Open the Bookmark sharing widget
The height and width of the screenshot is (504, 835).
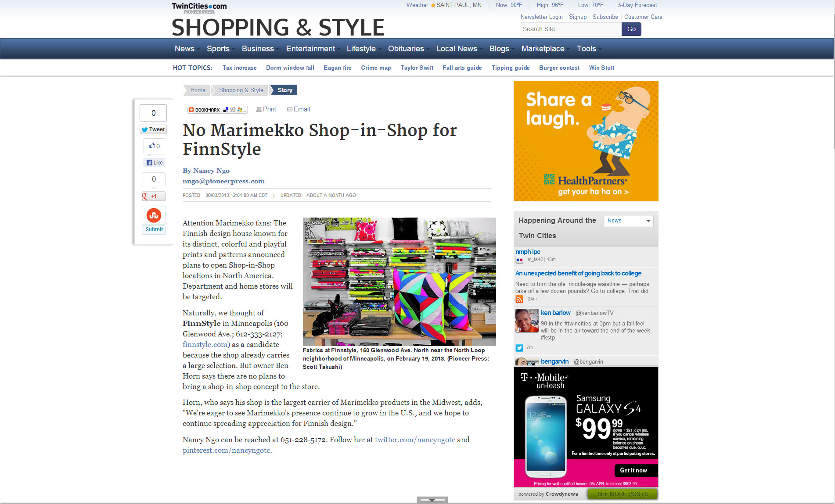pyautogui.click(x=217, y=110)
